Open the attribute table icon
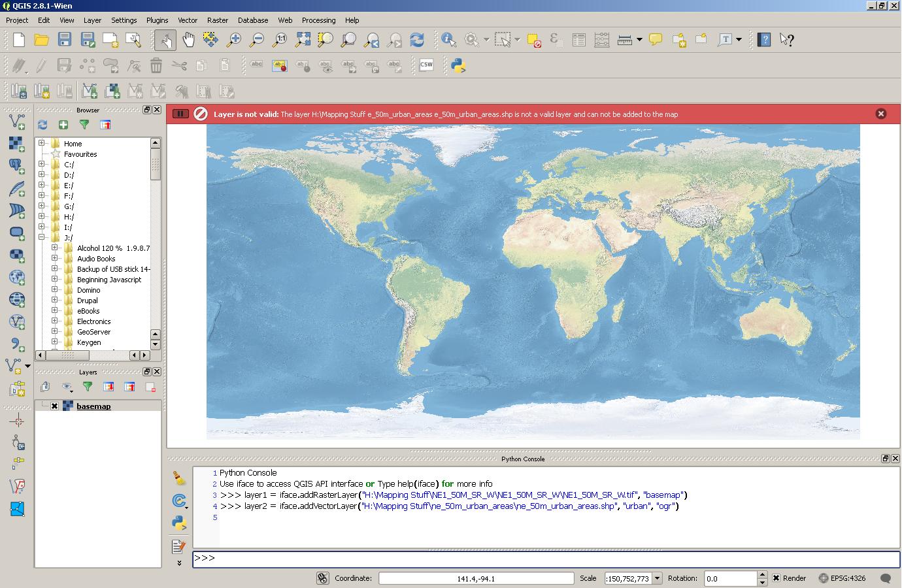Viewport: 902px width, 588px height. [x=578, y=40]
